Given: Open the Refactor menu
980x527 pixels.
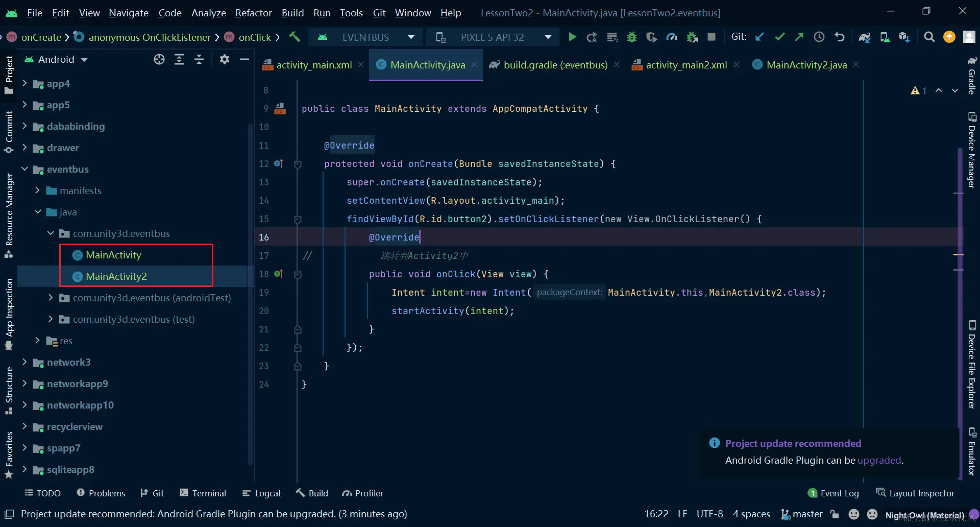Looking at the screenshot, I should (253, 13).
